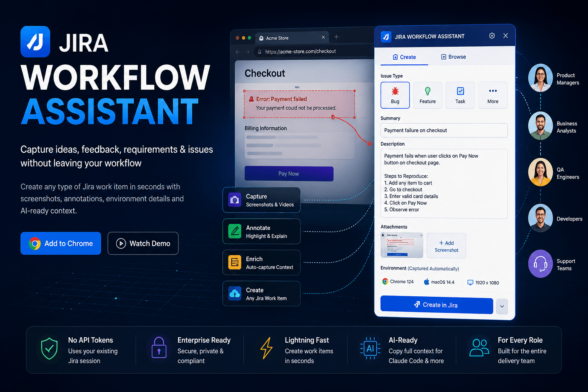Image resolution: width=588 pixels, height=392 pixels.
Task: Open More issue types
Action: pyautogui.click(x=493, y=95)
